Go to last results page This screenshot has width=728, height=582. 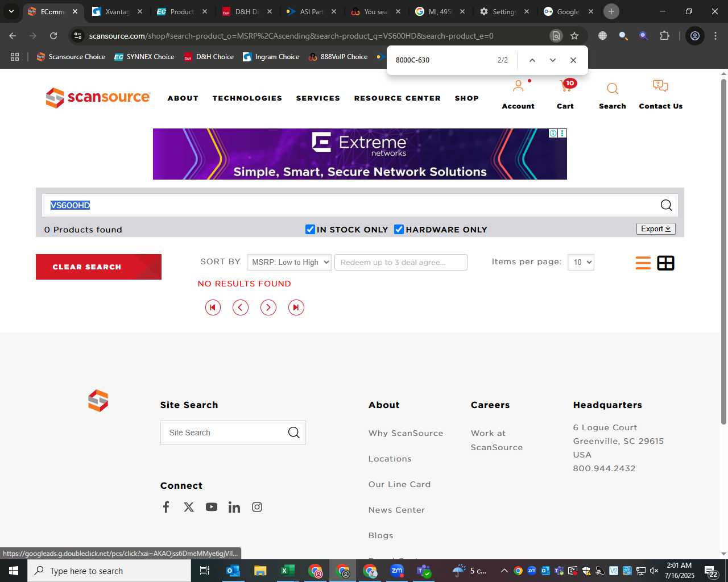pyautogui.click(x=296, y=307)
